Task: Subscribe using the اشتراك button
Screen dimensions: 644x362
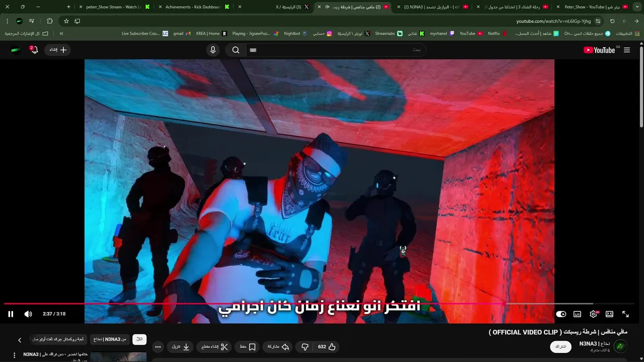Action: [560, 347]
